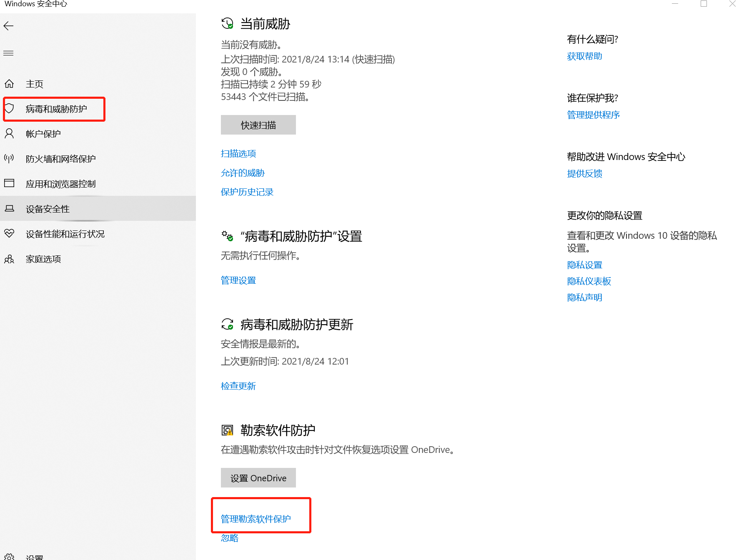Click the protection updates refresh icon

tap(227, 324)
